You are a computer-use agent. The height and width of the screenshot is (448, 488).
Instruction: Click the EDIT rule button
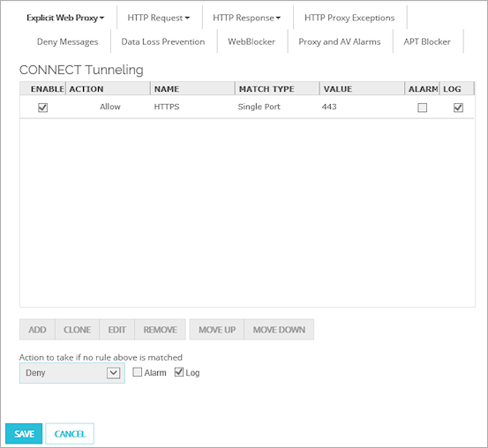coord(117,330)
